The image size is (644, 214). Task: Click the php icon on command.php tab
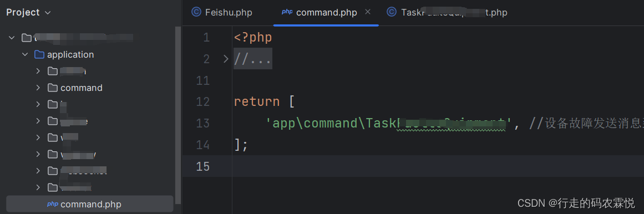tap(287, 12)
